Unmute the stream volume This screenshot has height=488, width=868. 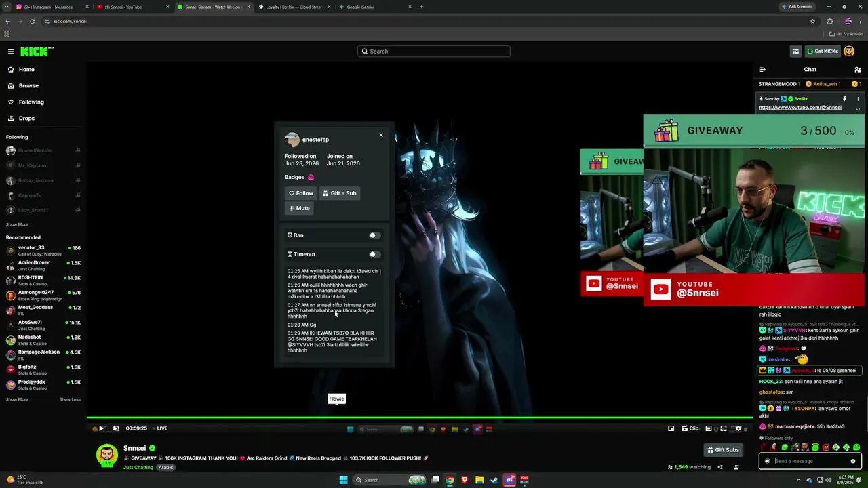pyautogui.click(x=116, y=428)
